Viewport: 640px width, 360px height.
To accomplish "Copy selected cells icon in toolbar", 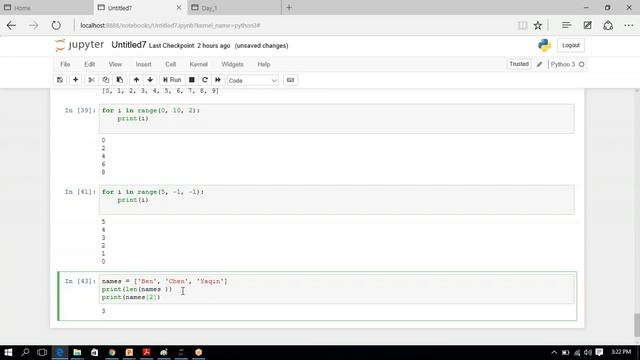I will (106, 80).
